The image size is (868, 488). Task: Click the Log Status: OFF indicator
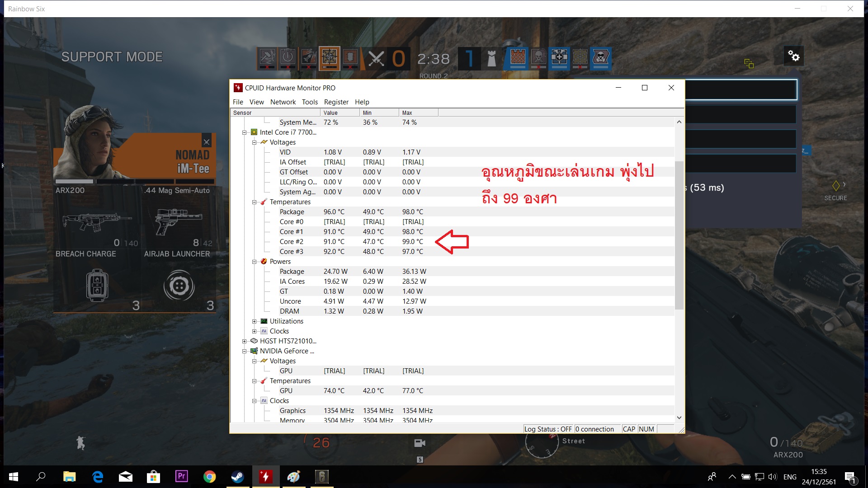pyautogui.click(x=548, y=429)
